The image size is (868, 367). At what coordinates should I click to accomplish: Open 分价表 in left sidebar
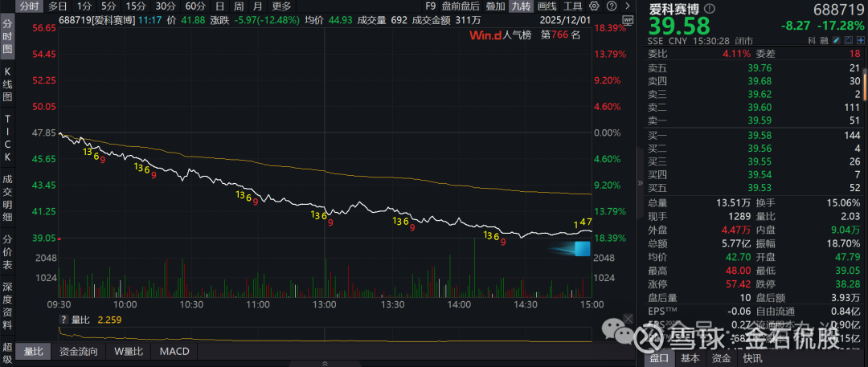[8, 254]
